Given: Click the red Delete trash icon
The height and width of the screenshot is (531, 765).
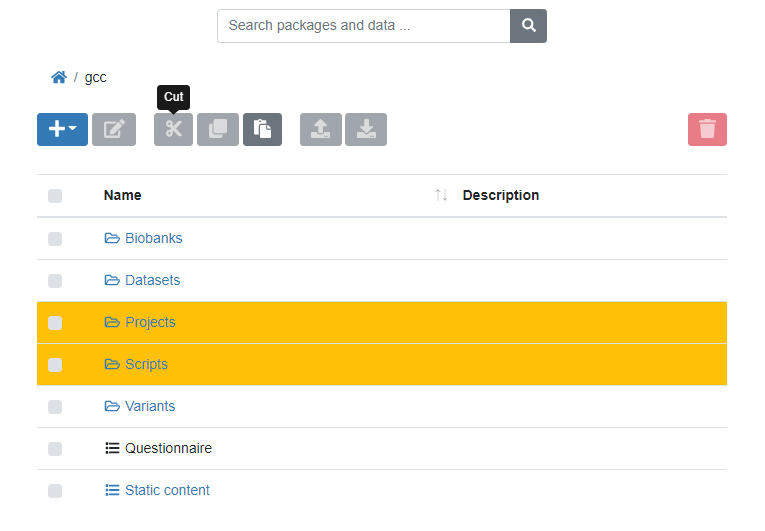Looking at the screenshot, I should click(x=707, y=130).
